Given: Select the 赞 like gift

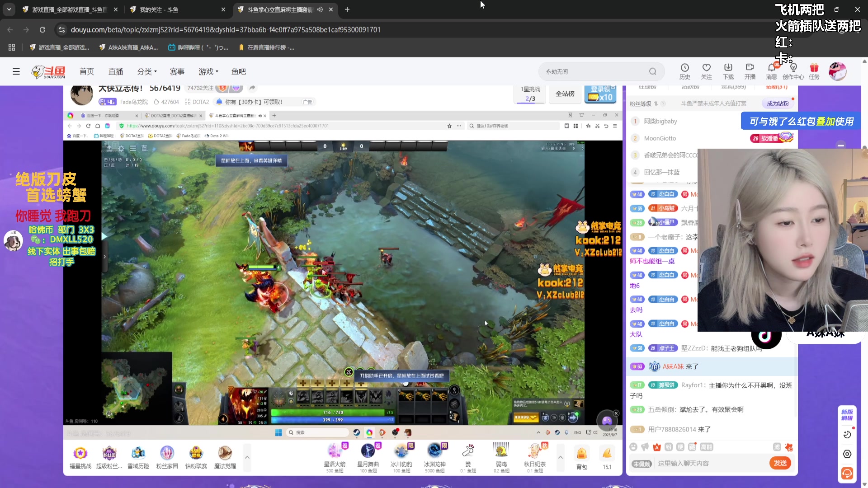Looking at the screenshot, I should pyautogui.click(x=468, y=458).
